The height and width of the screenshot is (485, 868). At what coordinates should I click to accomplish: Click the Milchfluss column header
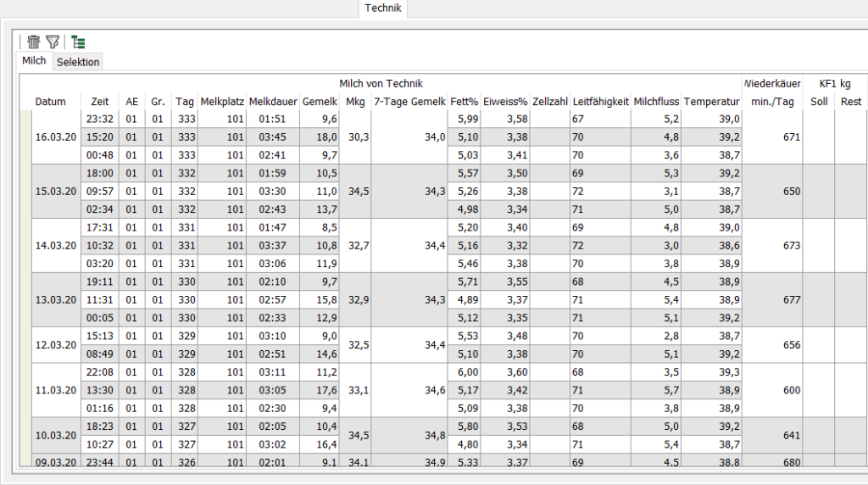click(x=656, y=102)
